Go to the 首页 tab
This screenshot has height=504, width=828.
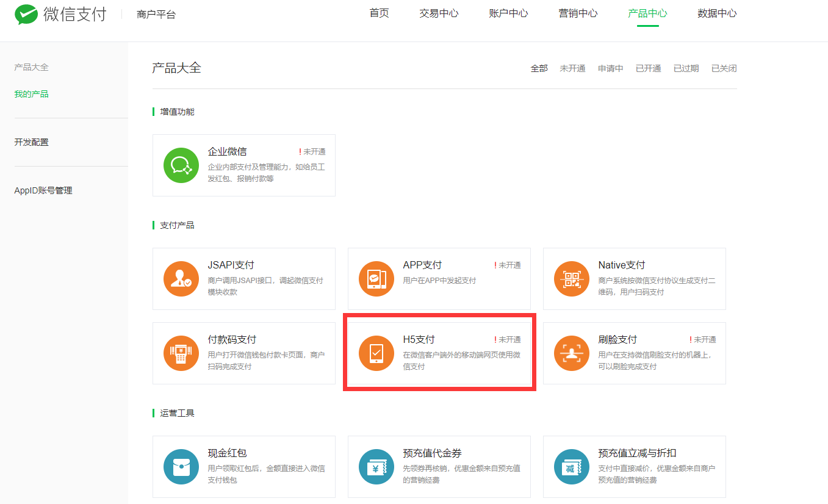tap(379, 13)
